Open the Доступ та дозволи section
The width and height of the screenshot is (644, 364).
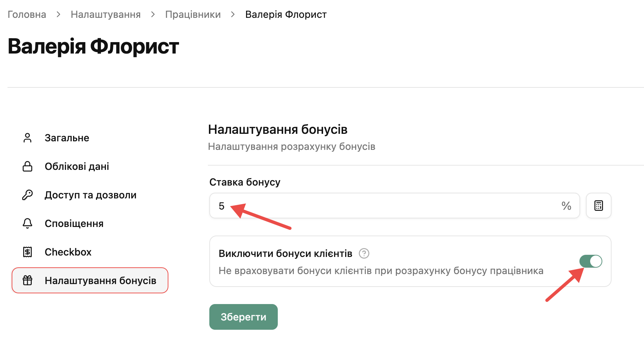(90, 195)
